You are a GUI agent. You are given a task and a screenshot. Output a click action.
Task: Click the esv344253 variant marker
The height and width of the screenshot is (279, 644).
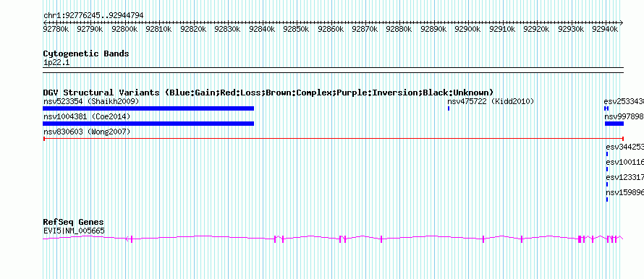[607, 154]
